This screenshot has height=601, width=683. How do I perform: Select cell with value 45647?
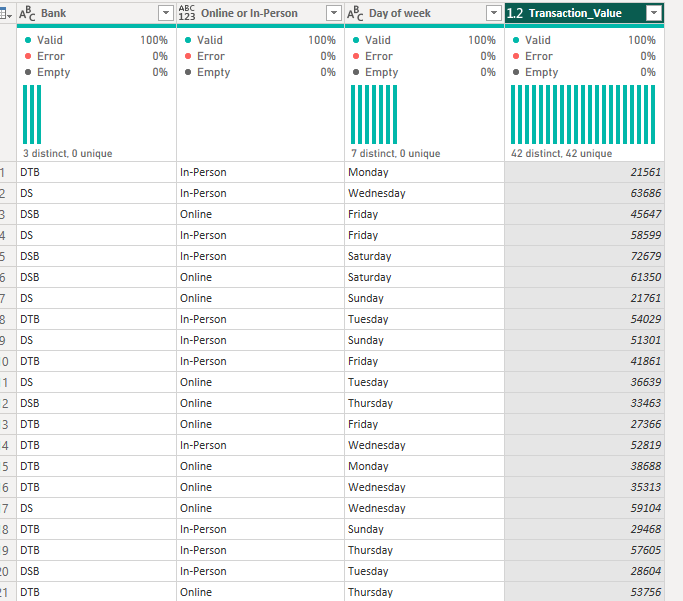coord(584,214)
